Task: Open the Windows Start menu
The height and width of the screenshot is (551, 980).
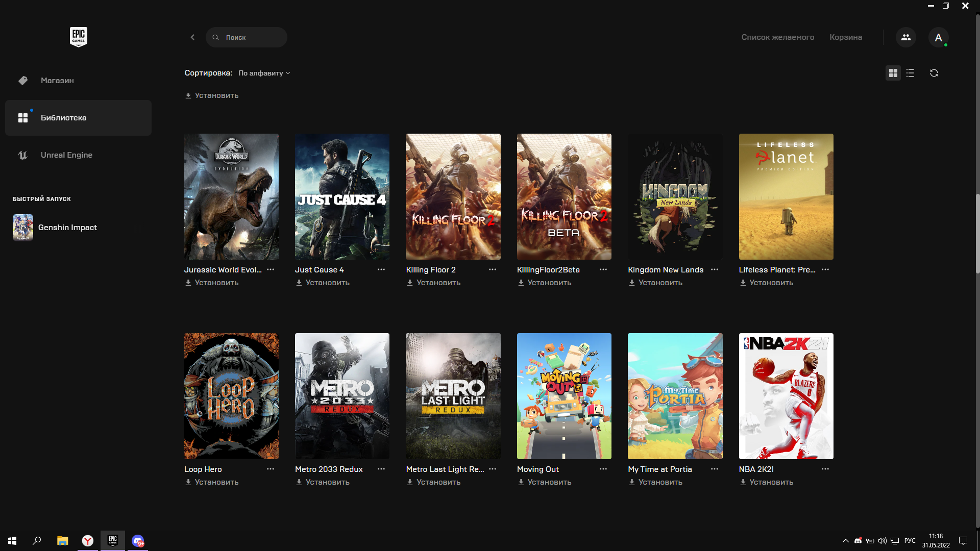Action: (x=12, y=541)
